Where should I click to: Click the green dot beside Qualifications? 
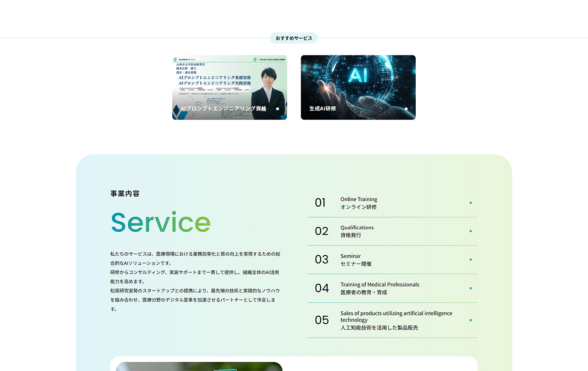(470, 231)
